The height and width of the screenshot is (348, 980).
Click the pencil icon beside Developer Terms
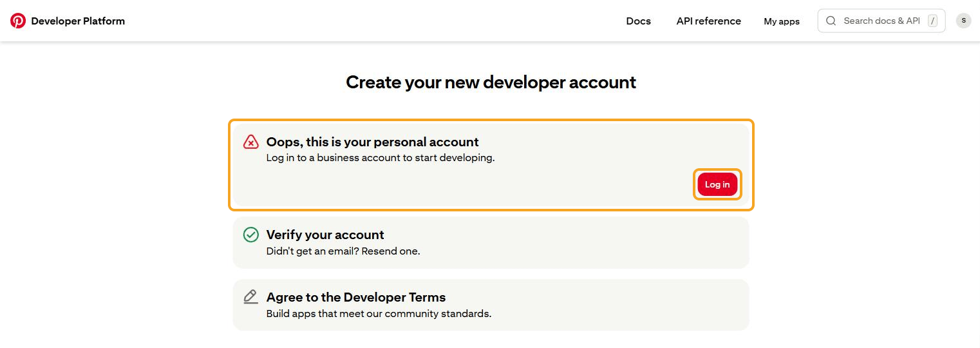(x=250, y=297)
